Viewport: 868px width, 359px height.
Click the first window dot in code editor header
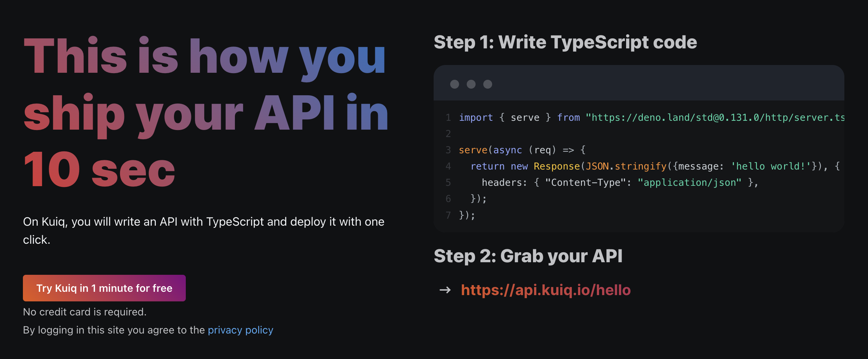tap(455, 84)
